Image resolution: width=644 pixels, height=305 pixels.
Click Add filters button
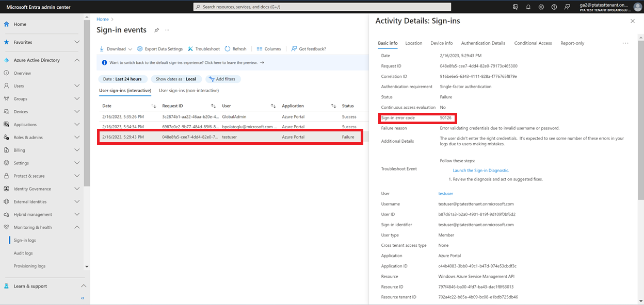click(223, 79)
